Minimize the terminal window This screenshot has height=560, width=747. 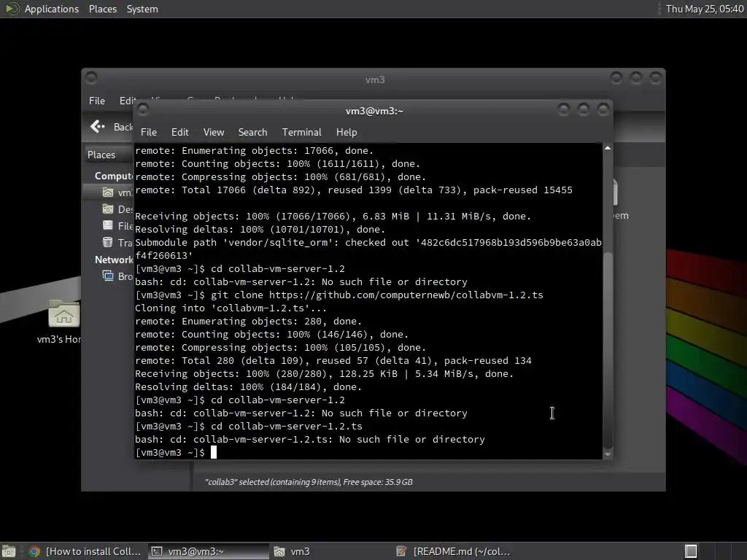pos(564,110)
